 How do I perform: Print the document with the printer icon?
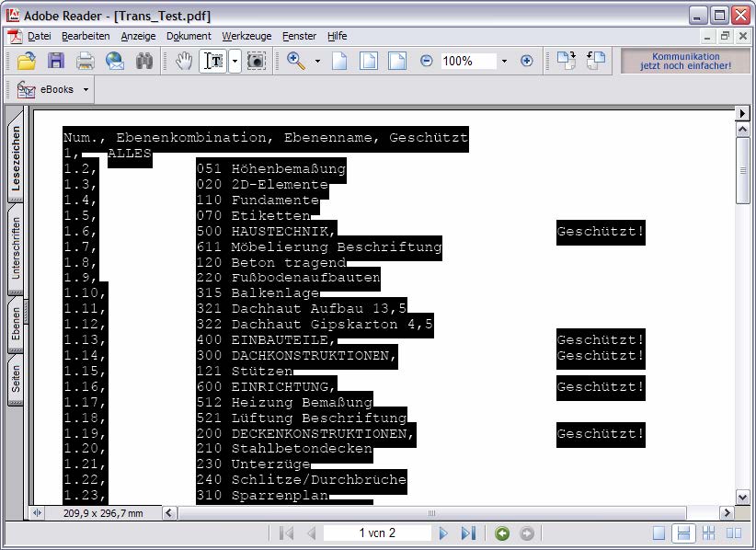tap(86, 62)
